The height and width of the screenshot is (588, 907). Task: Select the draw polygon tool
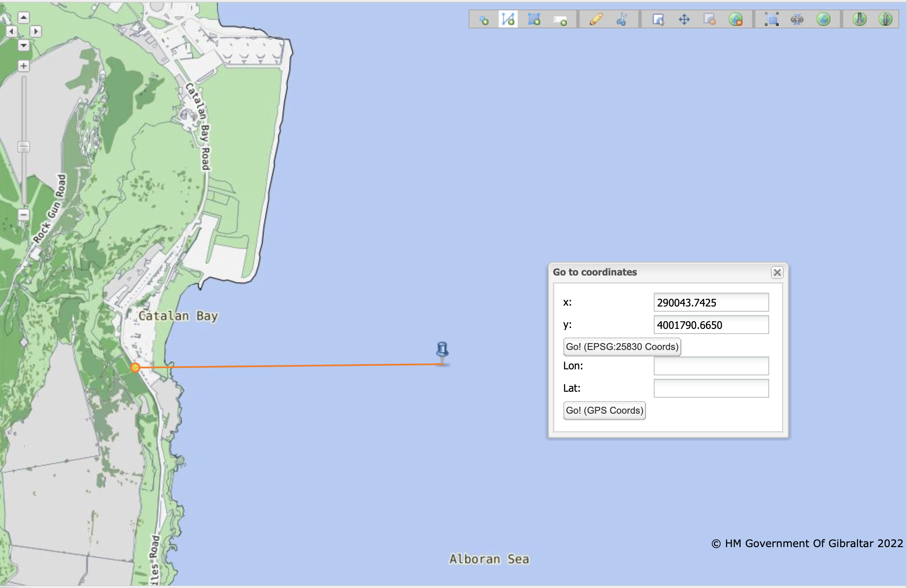(x=534, y=19)
